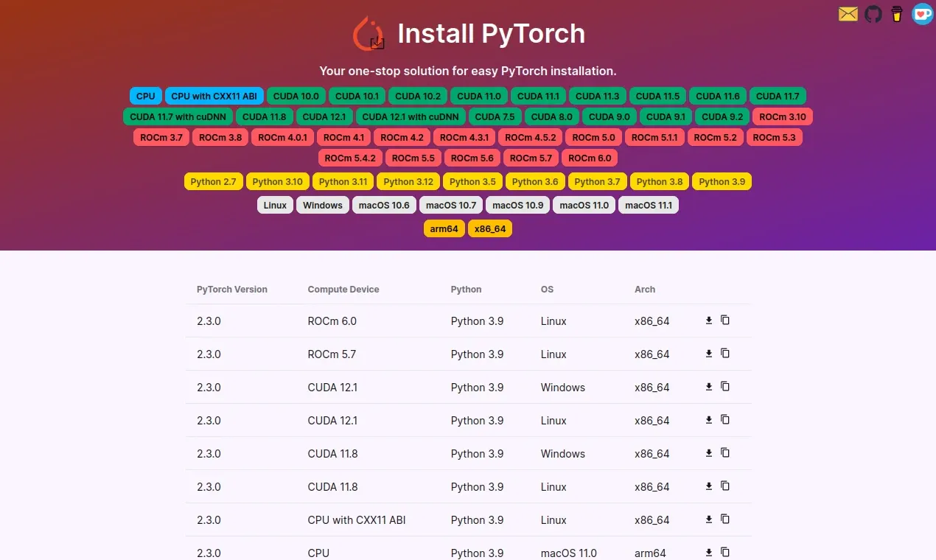Select the CUDA 12.1 with cuDNN filter
This screenshot has width=936, height=560.
pyautogui.click(x=411, y=116)
